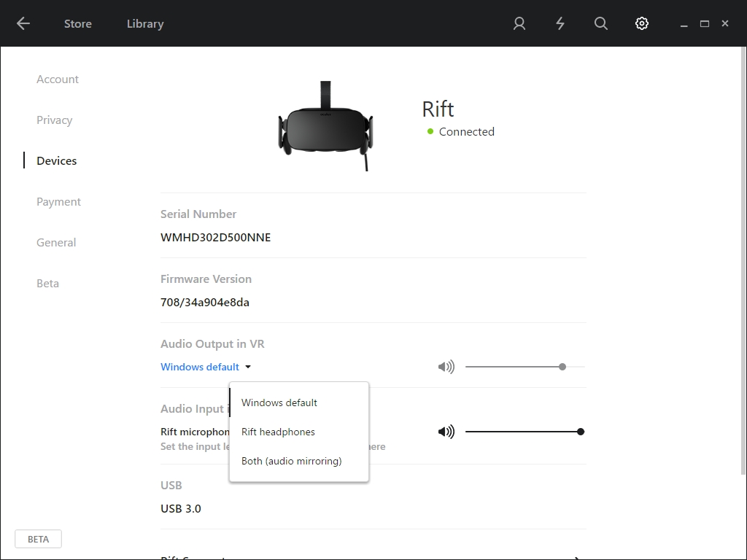Select Privacy in the settings sidebar
This screenshot has width=747, height=560.
click(x=54, y=120)
